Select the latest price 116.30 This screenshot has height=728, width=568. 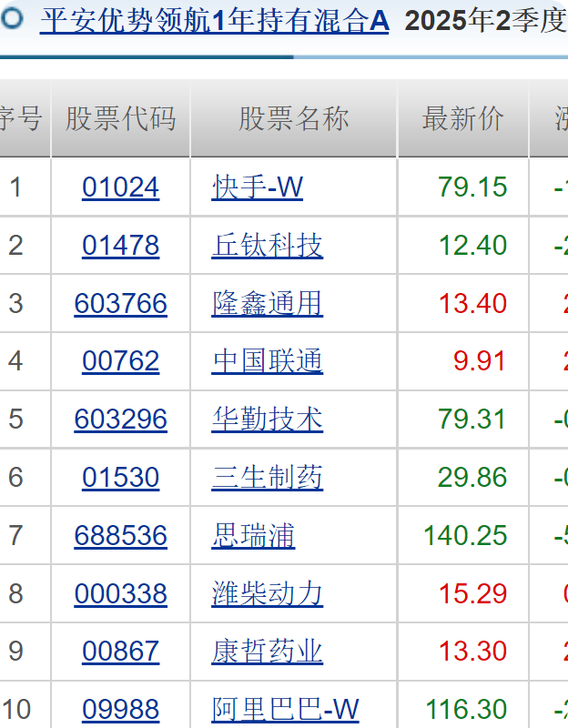465,710
